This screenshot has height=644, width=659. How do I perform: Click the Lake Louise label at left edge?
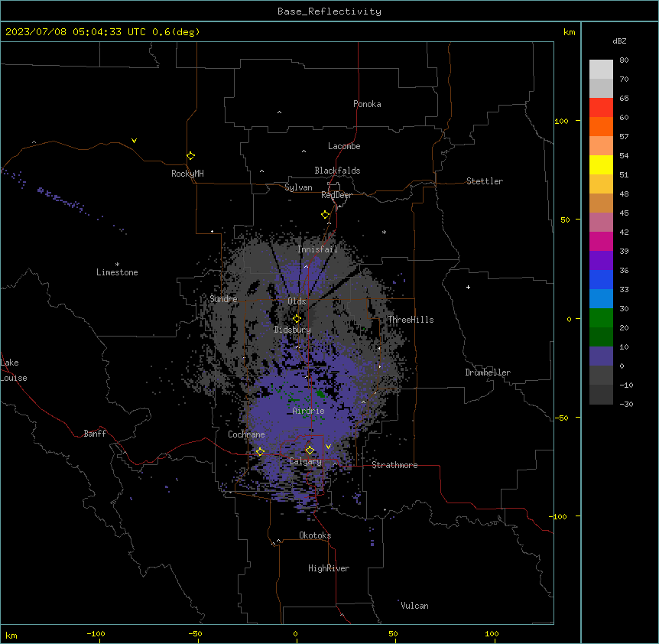[14, 370]
